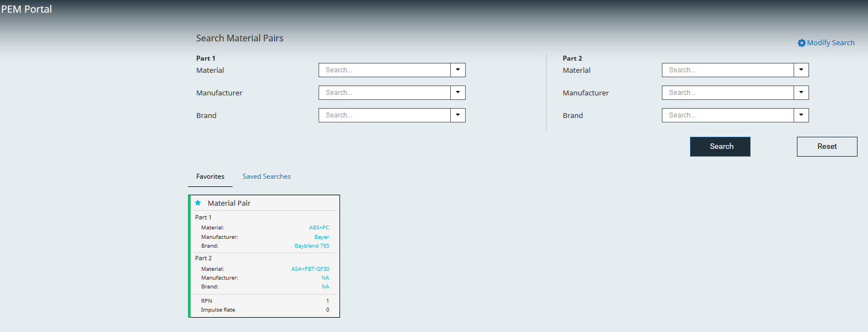Click Part 2 Brand NA value
The image size is (868, 332).
click(x=326, y=287)
